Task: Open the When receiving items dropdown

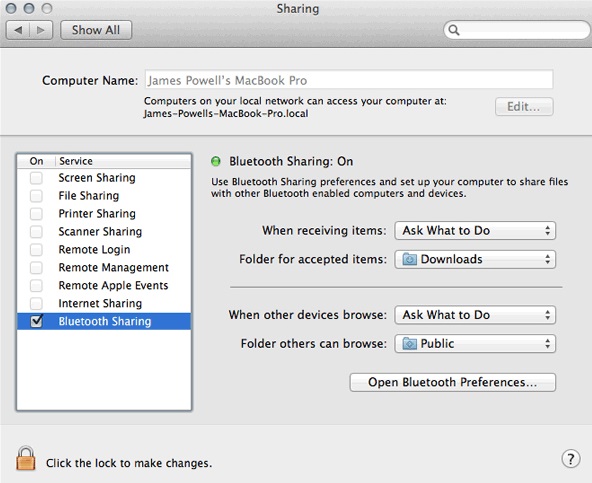Action: [x=475, y=230]
